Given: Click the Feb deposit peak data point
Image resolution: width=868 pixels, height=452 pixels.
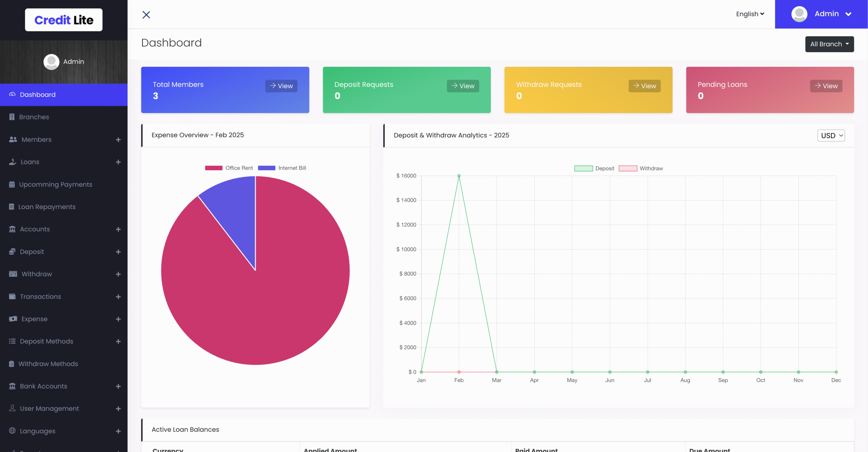Looking at the screenshot, I should (459, 176).
